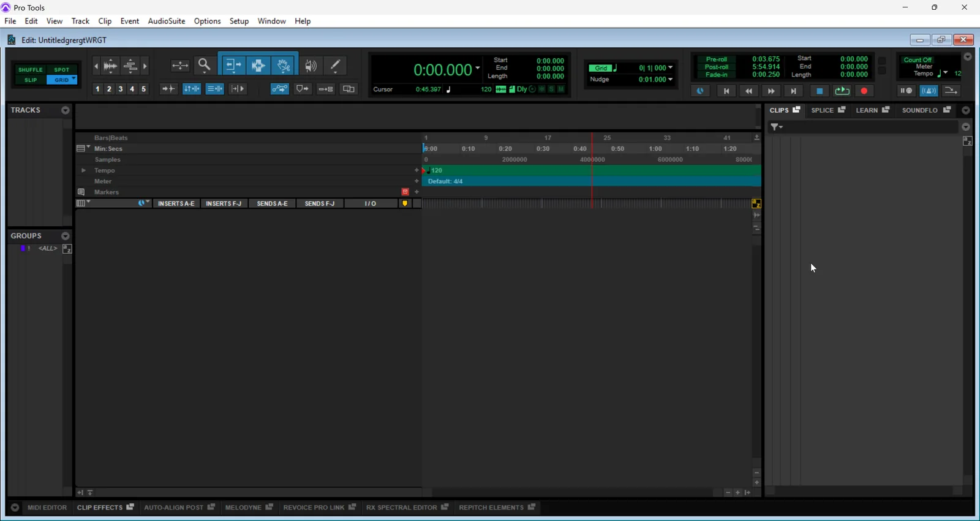Screen dimensions: 980x521
Task: Open the File menu
Action: coord(10,21)
